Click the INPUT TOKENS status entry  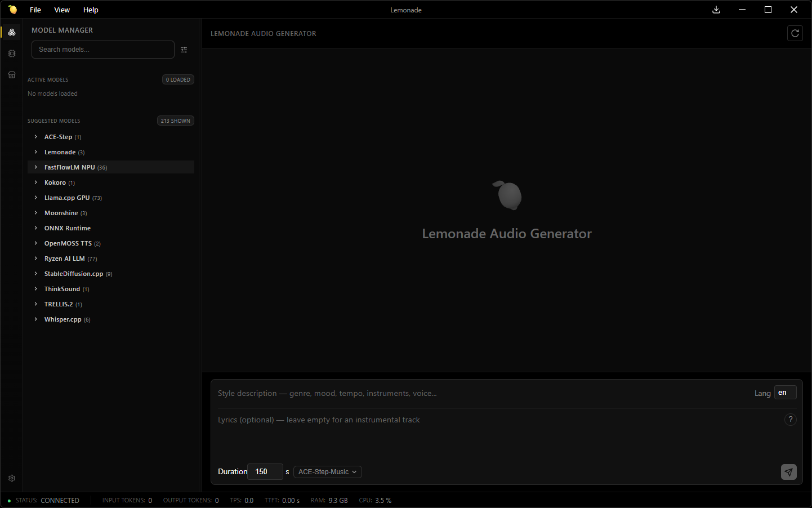[x=127, y=501]
